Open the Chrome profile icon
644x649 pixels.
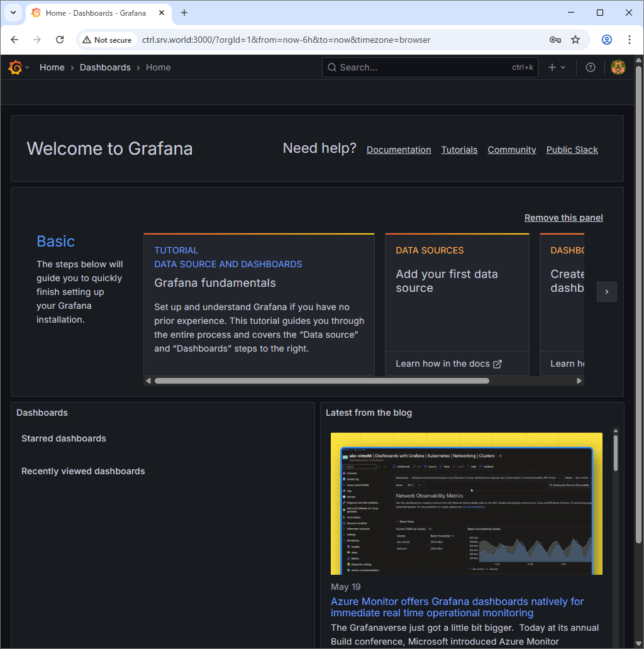click(607, 40)
